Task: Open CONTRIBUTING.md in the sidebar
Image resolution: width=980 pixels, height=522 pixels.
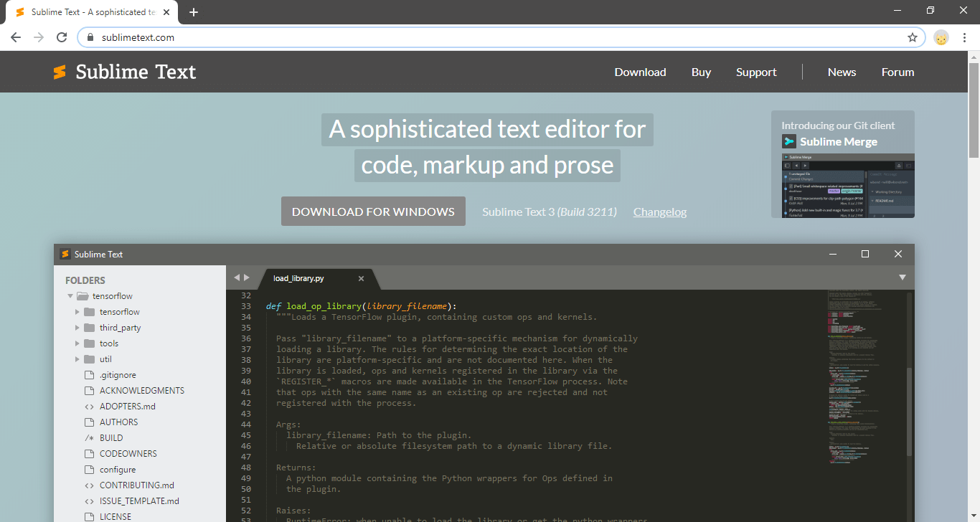Action: tap(137, 485)
